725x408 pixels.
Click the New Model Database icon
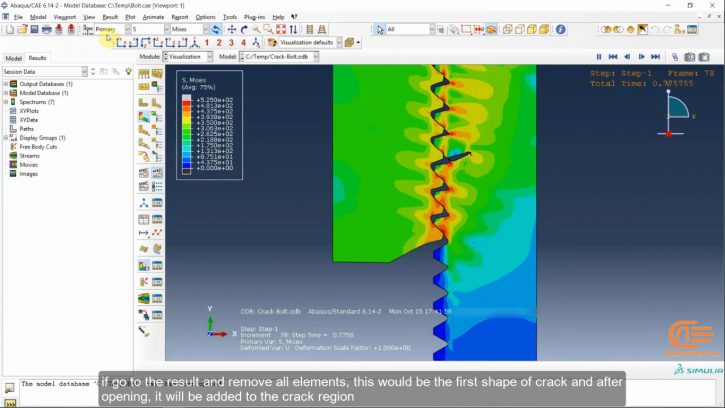(10, 29)
